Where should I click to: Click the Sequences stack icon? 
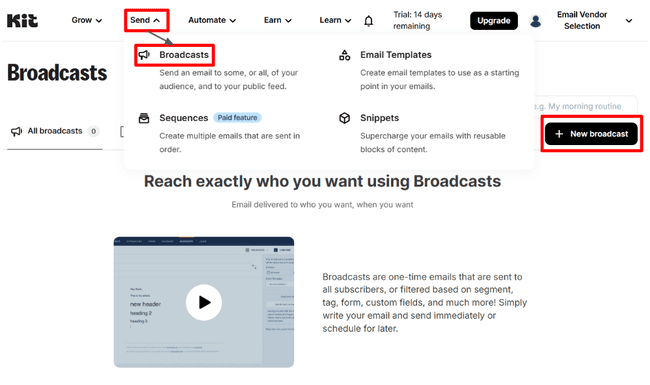[144, 118]
